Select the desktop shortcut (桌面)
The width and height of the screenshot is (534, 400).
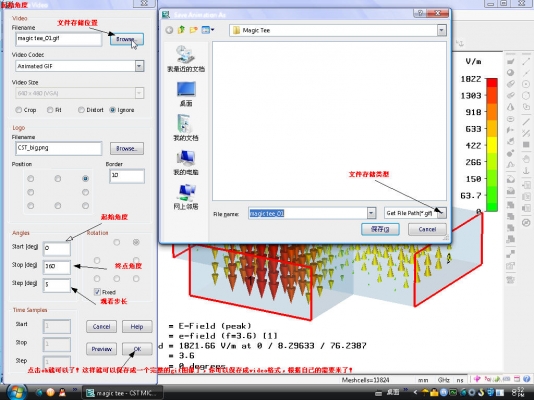click(186, 94)
